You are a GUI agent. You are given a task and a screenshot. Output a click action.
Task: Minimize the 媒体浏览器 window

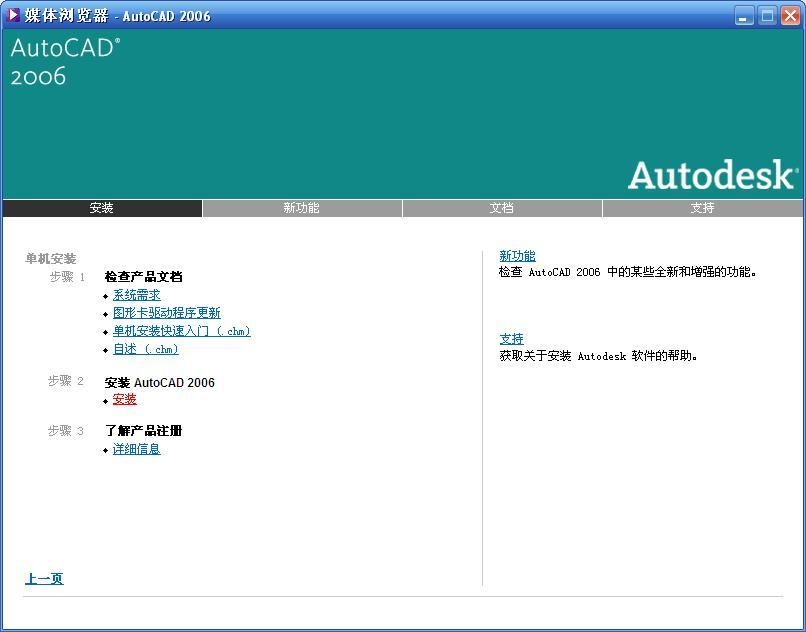tap(743, 15)
